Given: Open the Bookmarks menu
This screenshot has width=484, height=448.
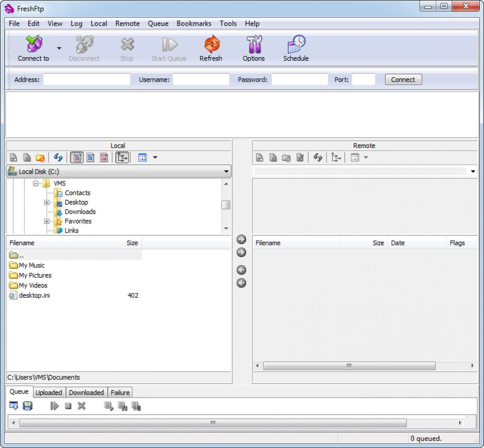Looking at the screenshot, I should click(194, 24).
